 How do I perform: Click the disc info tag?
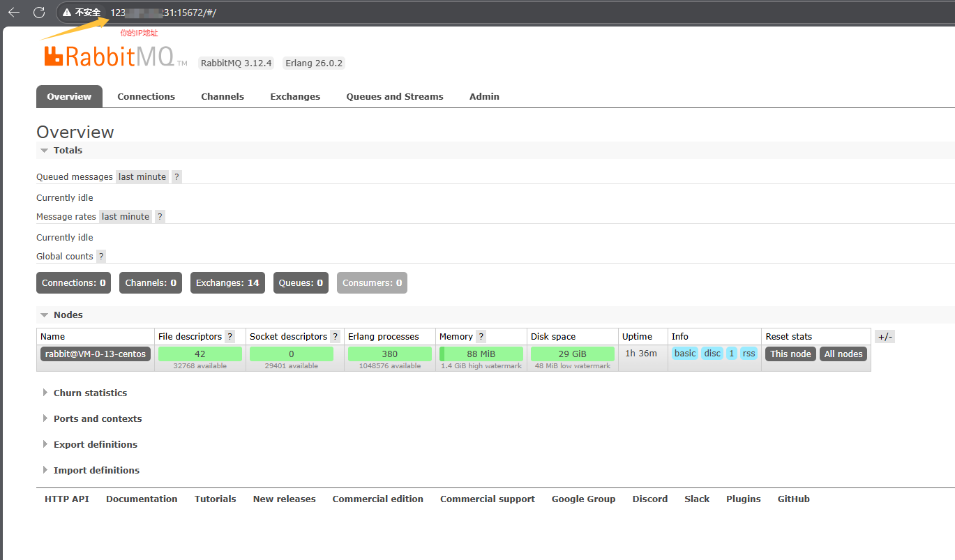coord(712,353)
